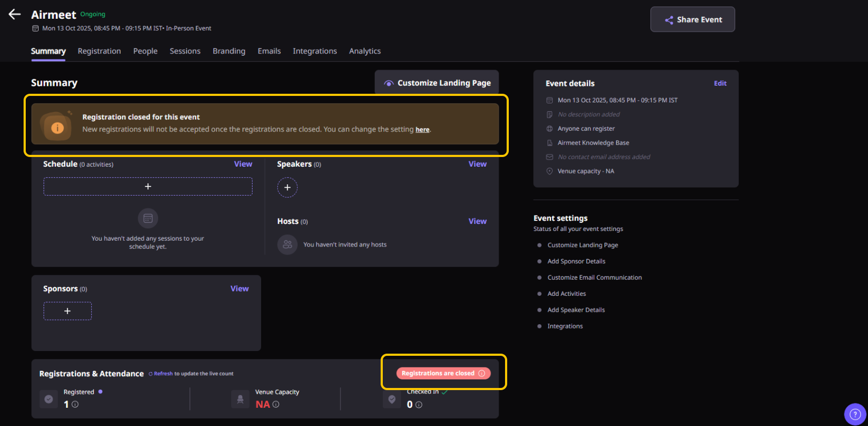Switch to the Integrations tab

click(x=315, y=51)
